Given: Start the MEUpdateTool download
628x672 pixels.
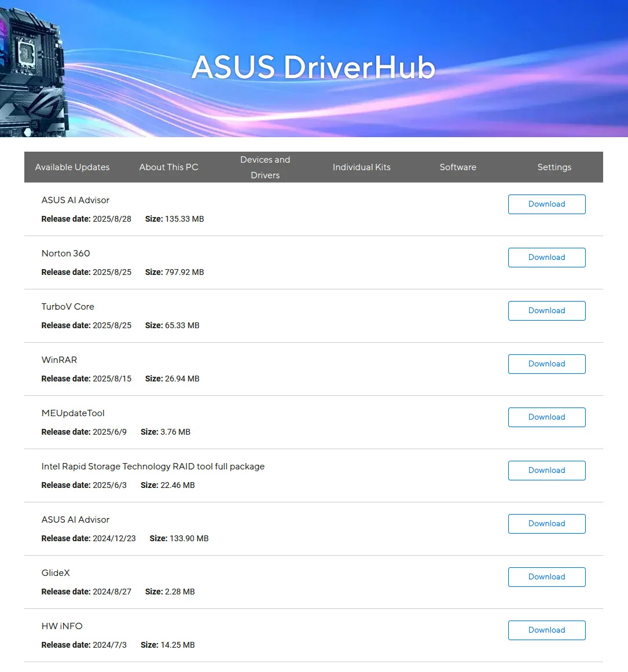Looking at the screenshot, I should click(x=546, y=417).
